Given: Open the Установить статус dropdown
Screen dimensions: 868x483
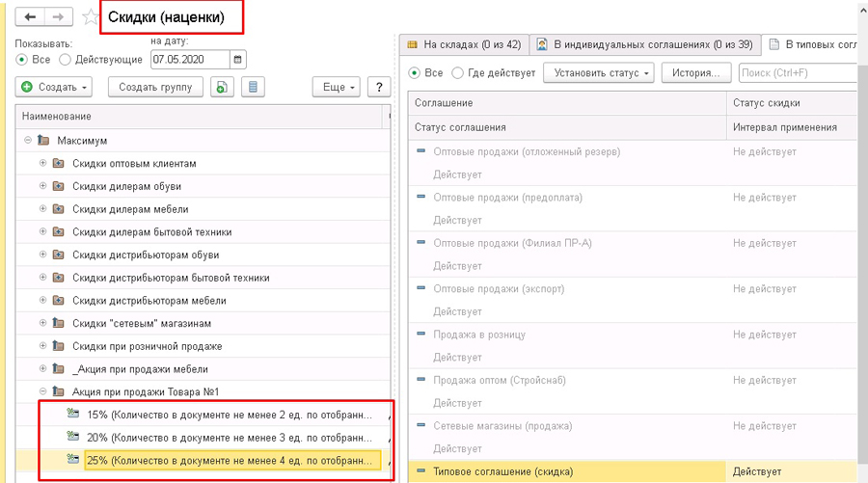Looking at the screenshot, I should (599, 73).
